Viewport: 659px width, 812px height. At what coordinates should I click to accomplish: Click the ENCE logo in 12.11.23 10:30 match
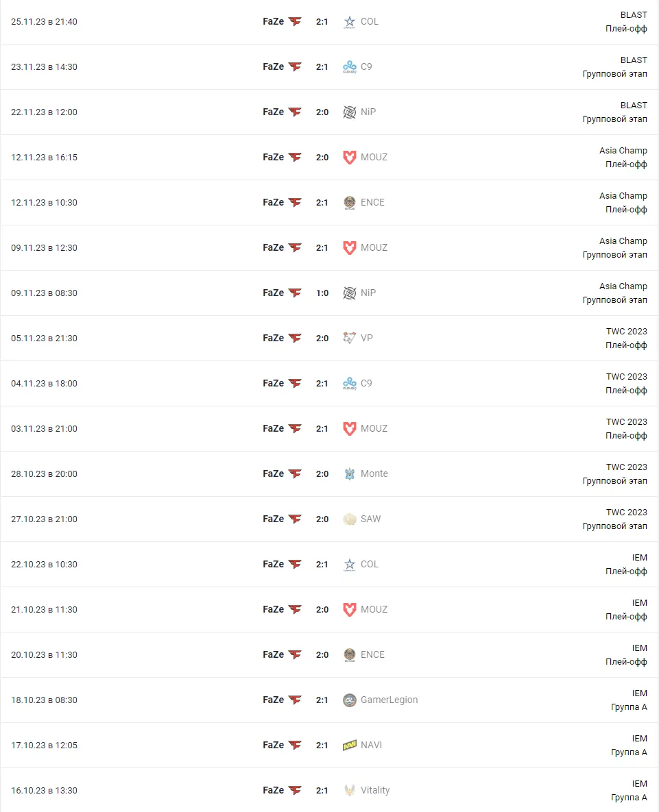(350, 202)
